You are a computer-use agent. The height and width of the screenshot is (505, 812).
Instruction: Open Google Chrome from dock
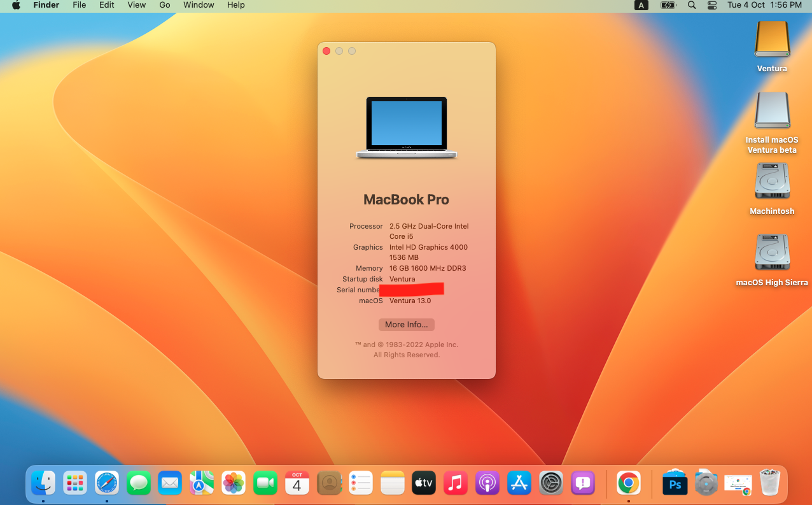629,484
